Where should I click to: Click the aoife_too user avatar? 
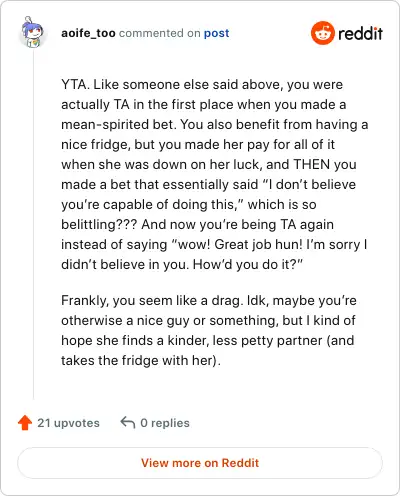pyautogui.click(x=32, y=32)
